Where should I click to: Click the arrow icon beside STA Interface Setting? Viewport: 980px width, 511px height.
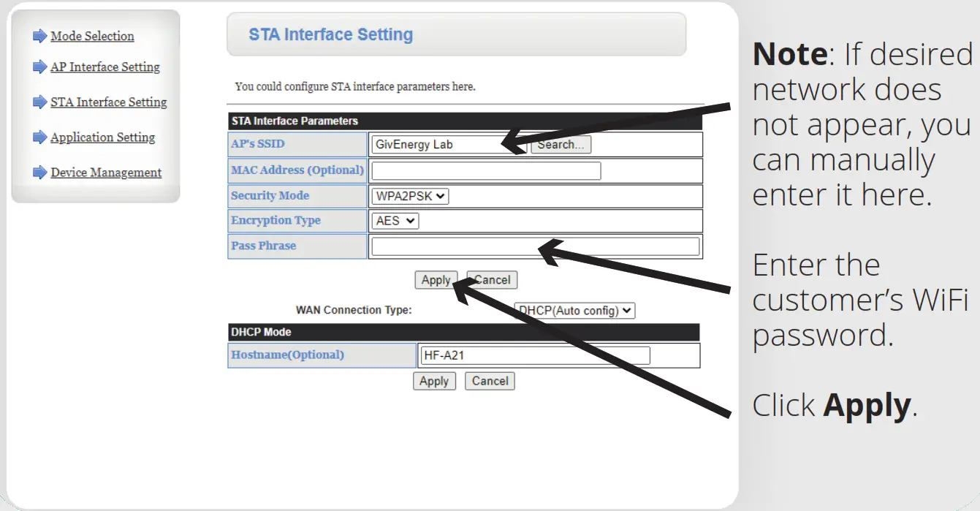[40, 102]
